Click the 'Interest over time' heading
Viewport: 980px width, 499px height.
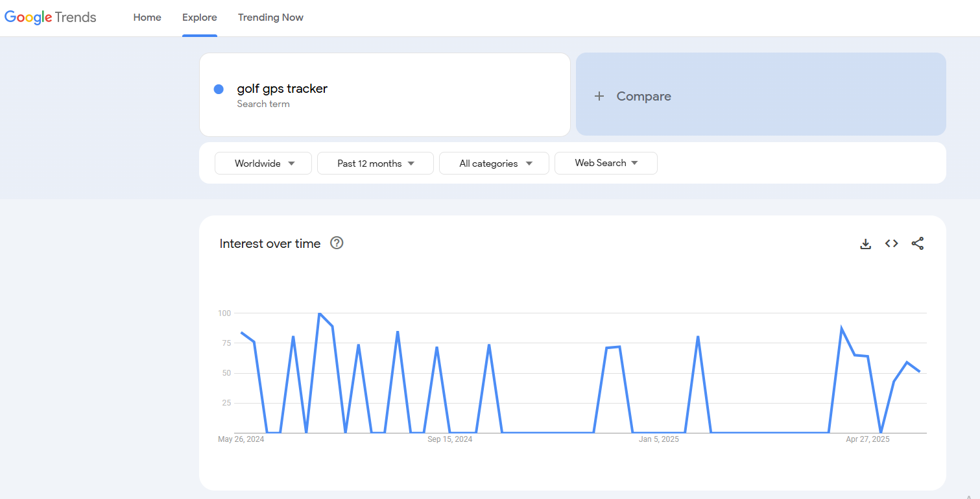tap(270, 243)
